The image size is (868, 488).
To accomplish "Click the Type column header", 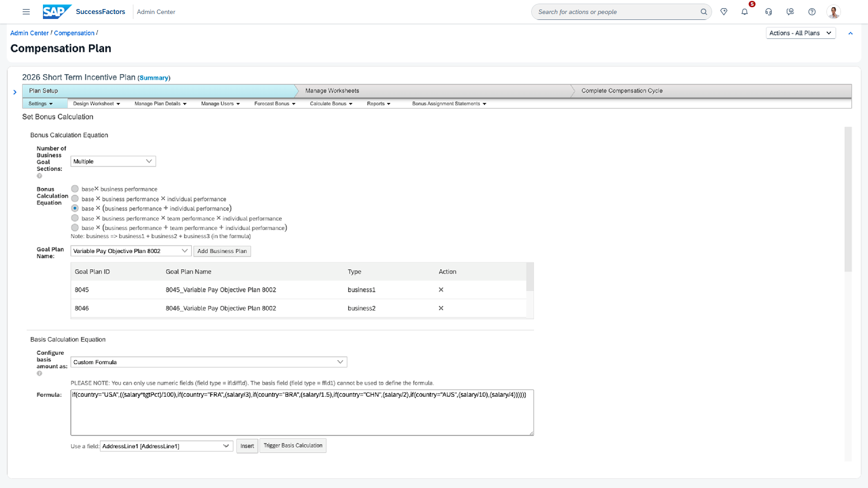I will 354,272.
